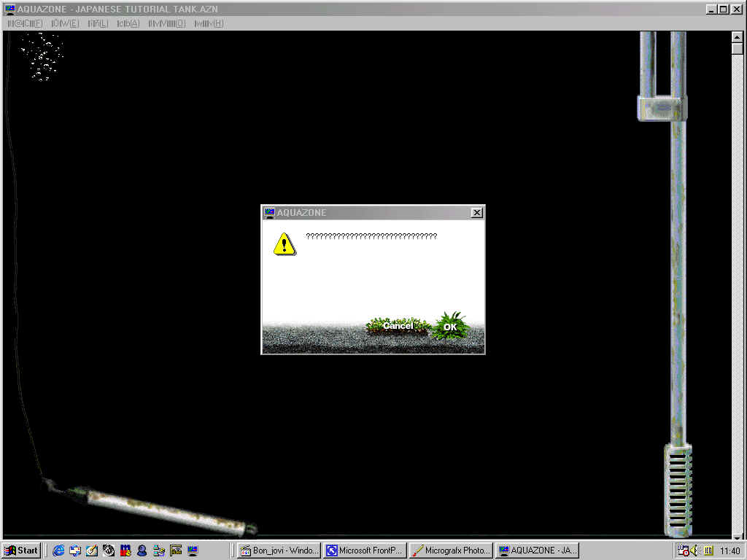Click the AQUAZONE dialog title bar icon

[270, 212]
